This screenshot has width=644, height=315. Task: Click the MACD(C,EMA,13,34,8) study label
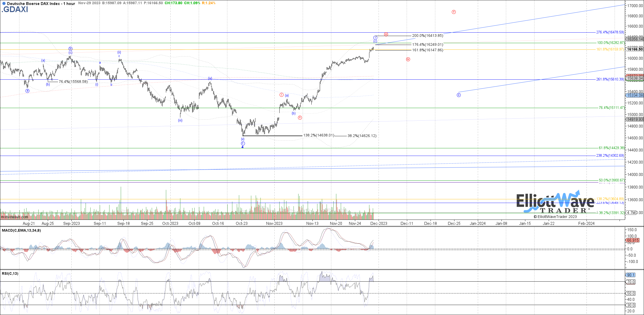click(x=21, y=230)
